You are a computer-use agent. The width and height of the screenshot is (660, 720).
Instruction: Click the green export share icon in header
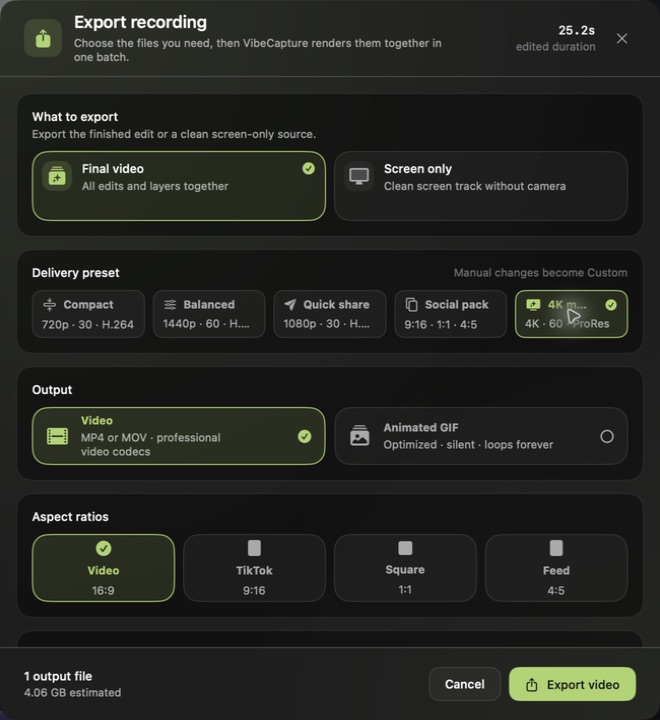pos(43,38)
